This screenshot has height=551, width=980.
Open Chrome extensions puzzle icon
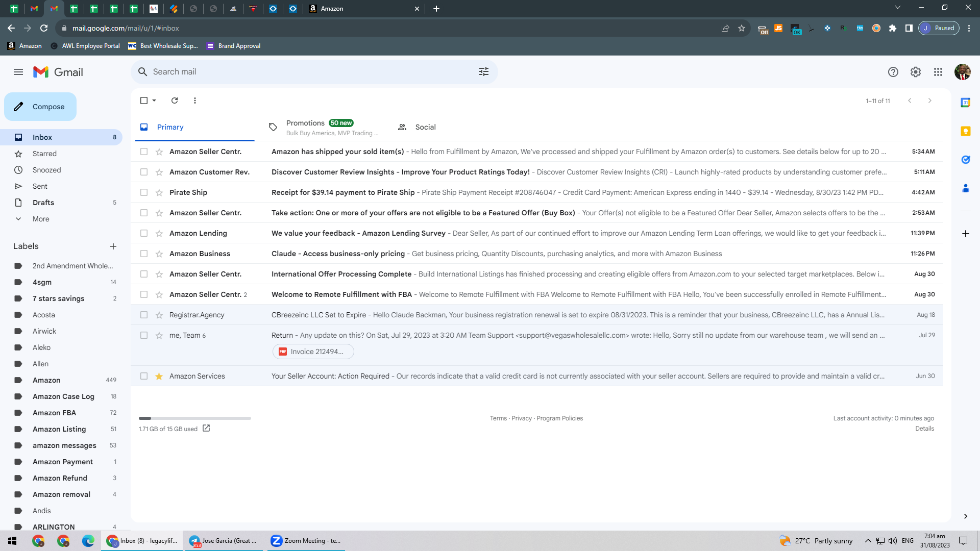[893, 28]
